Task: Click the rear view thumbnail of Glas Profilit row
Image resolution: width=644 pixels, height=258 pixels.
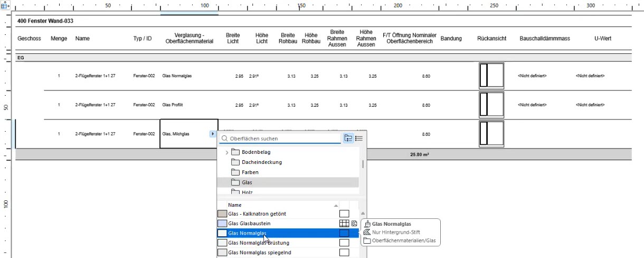Action: pyautogui.click(x=491, y=105)
